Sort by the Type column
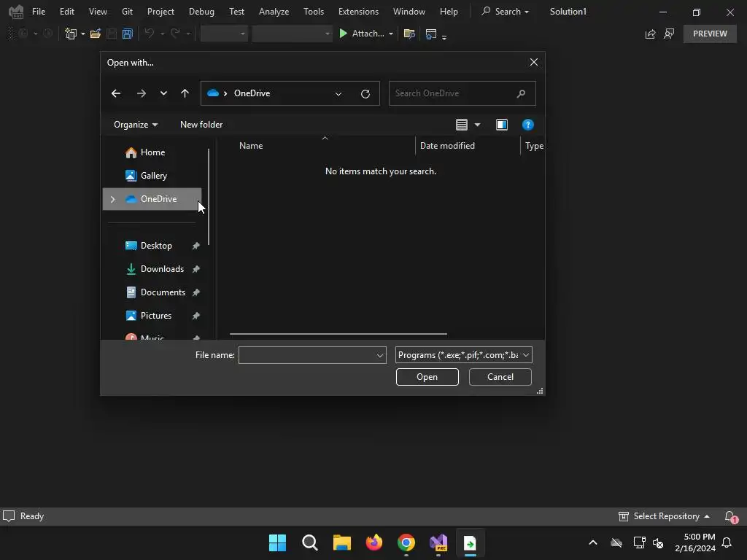 [534, 146]
